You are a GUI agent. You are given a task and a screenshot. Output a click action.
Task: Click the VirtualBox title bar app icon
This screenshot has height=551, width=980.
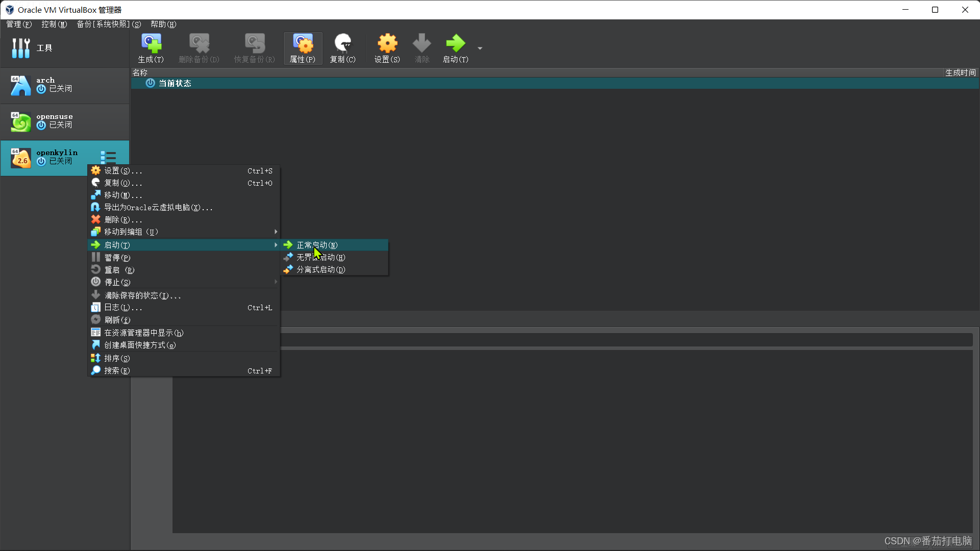10,10
